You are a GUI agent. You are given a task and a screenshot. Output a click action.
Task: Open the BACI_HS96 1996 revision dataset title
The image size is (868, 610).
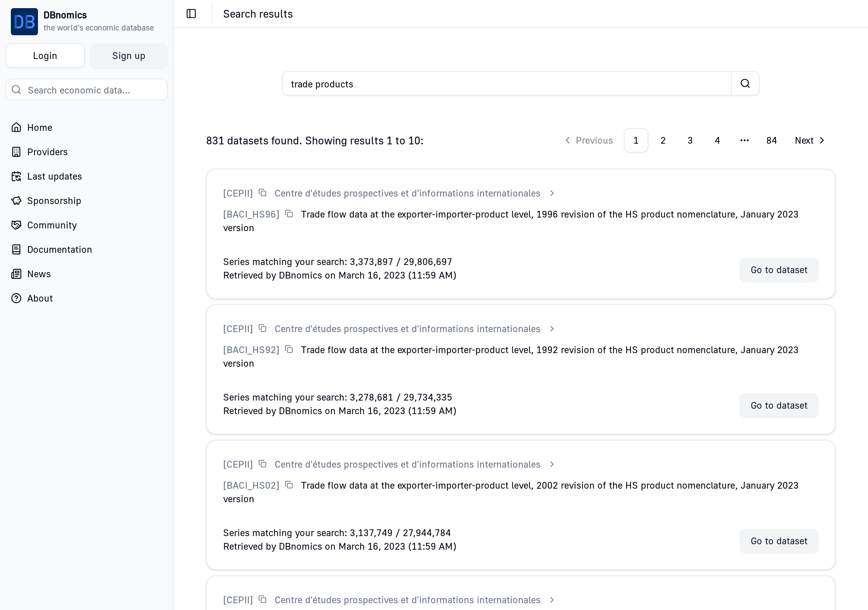pos(511,221)
